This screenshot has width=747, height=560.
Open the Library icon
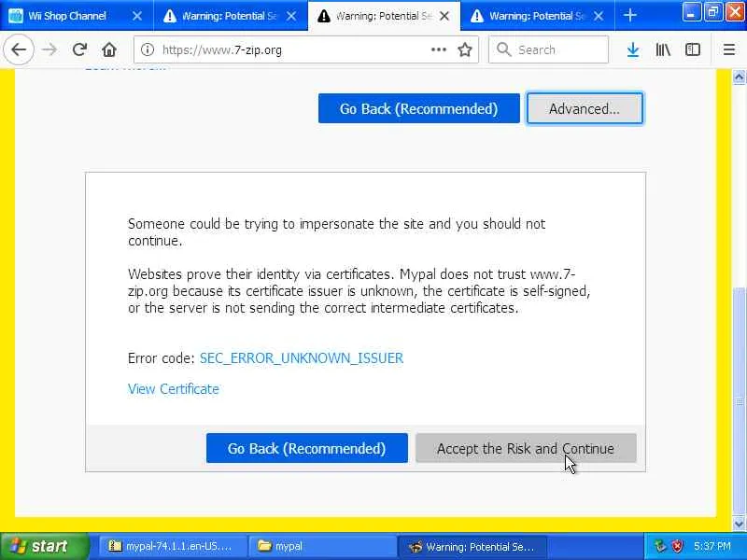[663, 49]
